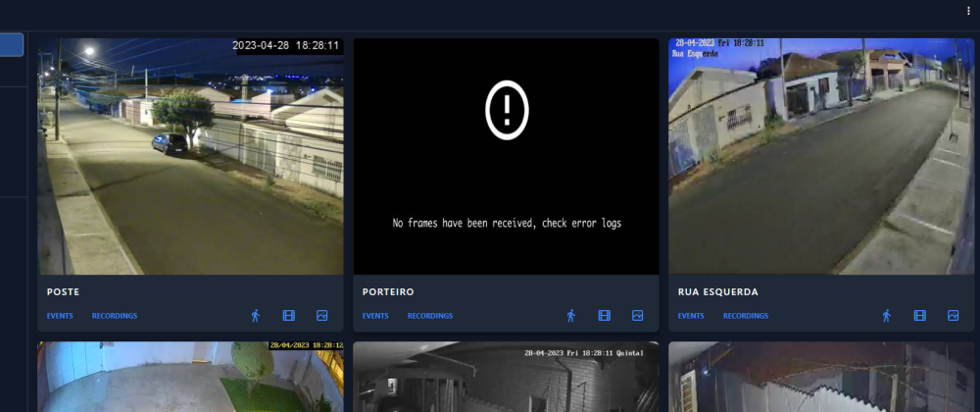Toggle motion detection for RUA ESQUERDA camera
The width and height of the screenshot is (980, 412).
(886, 316)
